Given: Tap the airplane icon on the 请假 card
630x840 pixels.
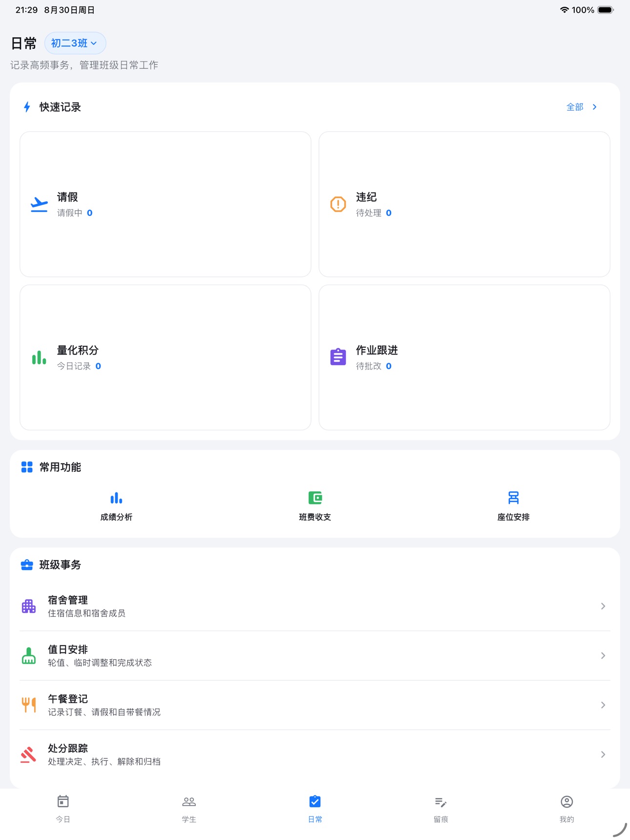Looking at the screenshot, I should click(39, 204).
